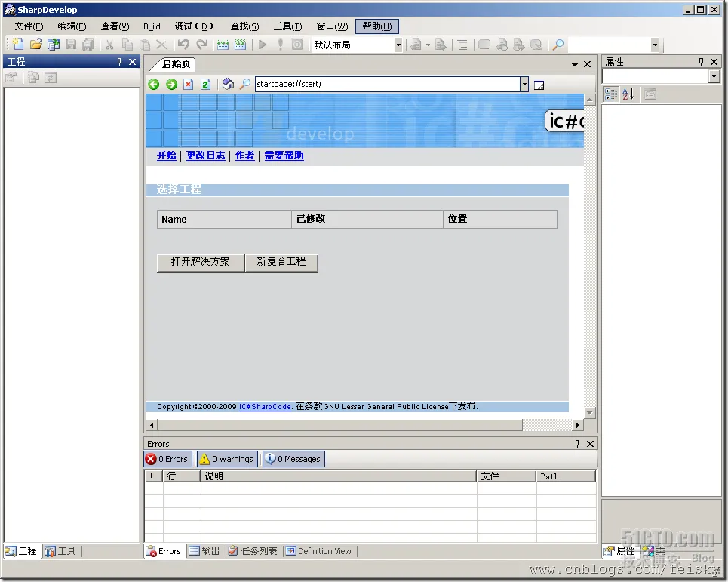Select alphabetical sort in the 属性 panel
728x582 pixels.
628,94
